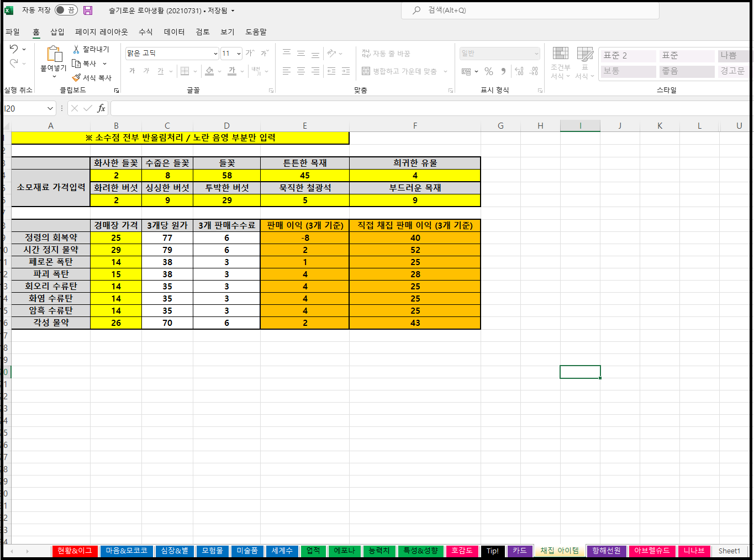Switch to the 카드 sheet tab

click(519, 551)
